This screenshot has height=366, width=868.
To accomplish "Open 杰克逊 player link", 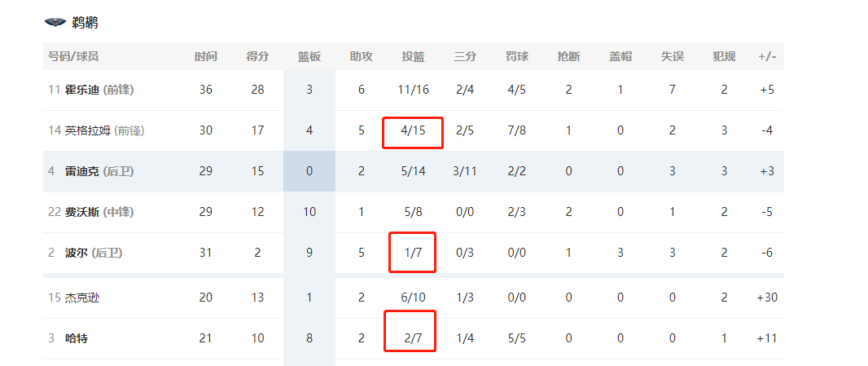I will coord(82,298).
